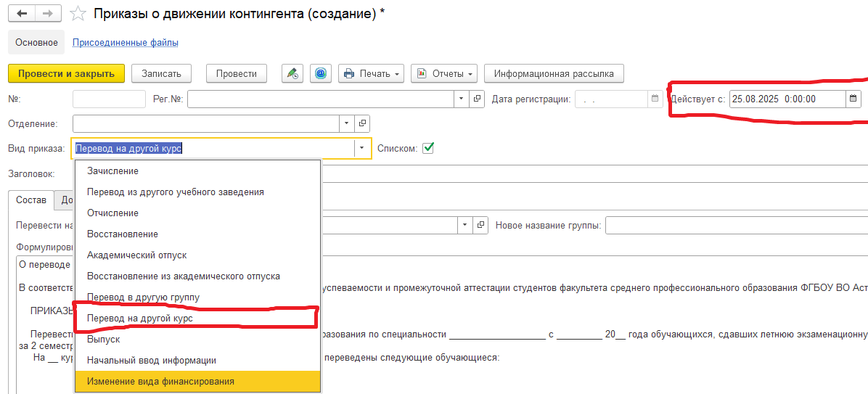The image size is (868, 394).
Task: Click the open-form icon next to Рег.№
Action: pos(478,99)
